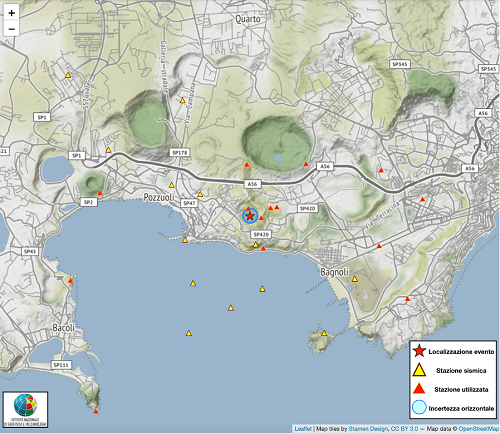Open the CC BY 3.0 license link
The height and width of the screenshot is (434, 500).
tap(404, 429)
